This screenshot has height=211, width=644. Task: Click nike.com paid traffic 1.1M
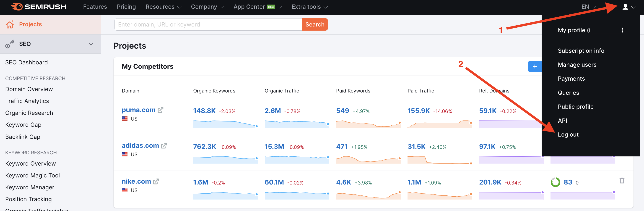414,182
